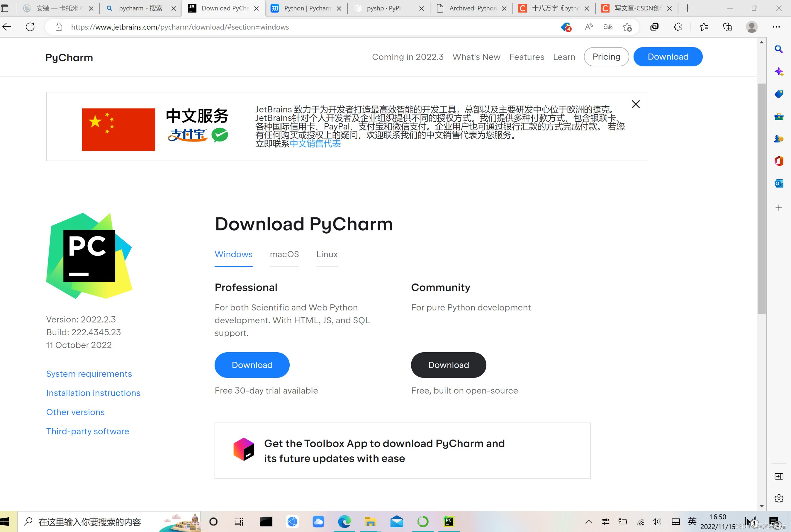Open Task View from the taskbar
791x532 pixels.
pos(239,522)
